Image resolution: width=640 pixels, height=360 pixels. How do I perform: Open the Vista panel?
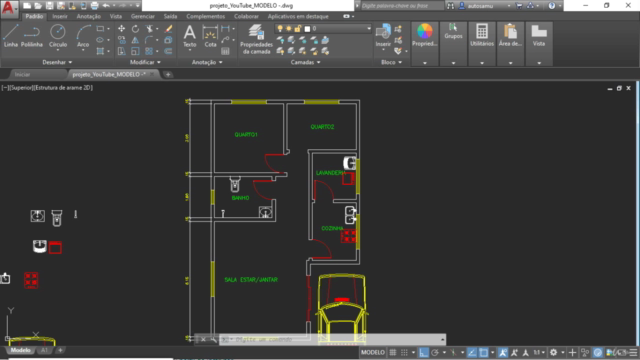click(539, 35)
